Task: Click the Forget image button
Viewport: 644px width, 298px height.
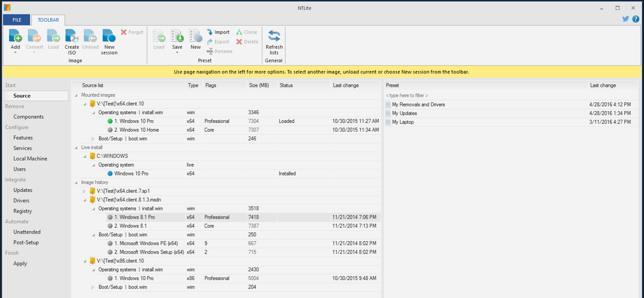Action: tap(132, 32)
